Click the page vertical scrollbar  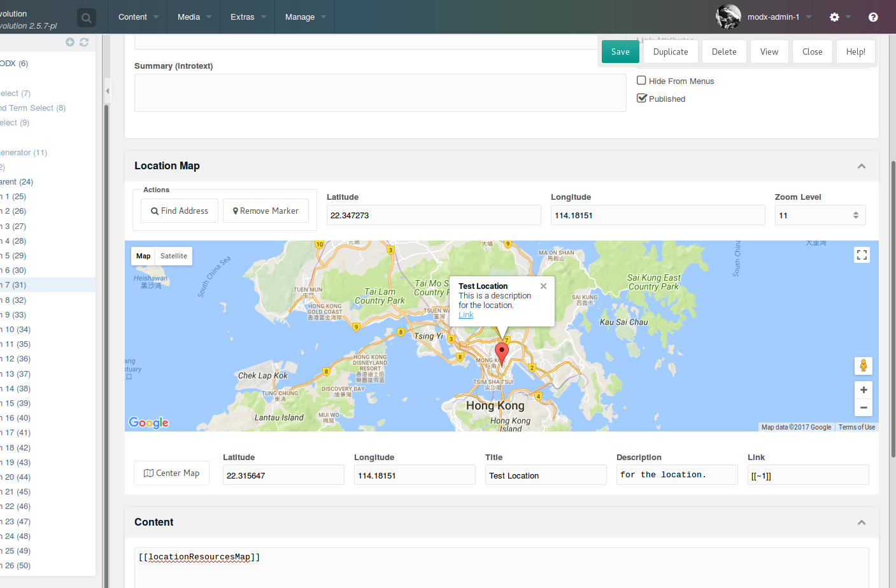pyautogui.click(x=893, y=309)
